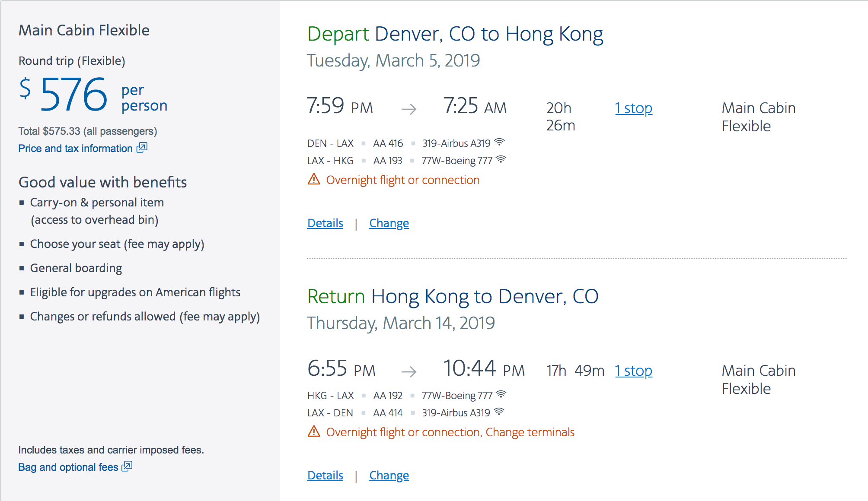The image size is (868, 501).
Task: Click warning triangle beside Change terminals notice
Action: tap(314, 431)
